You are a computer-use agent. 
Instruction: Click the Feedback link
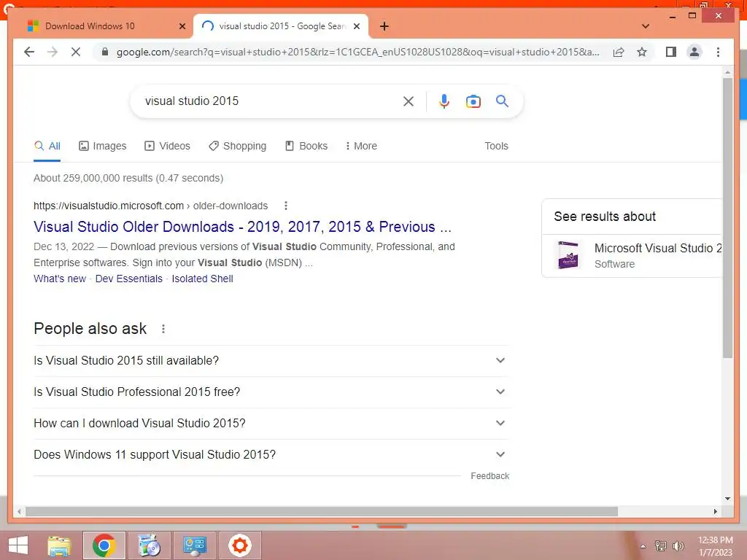pos(489,476)
